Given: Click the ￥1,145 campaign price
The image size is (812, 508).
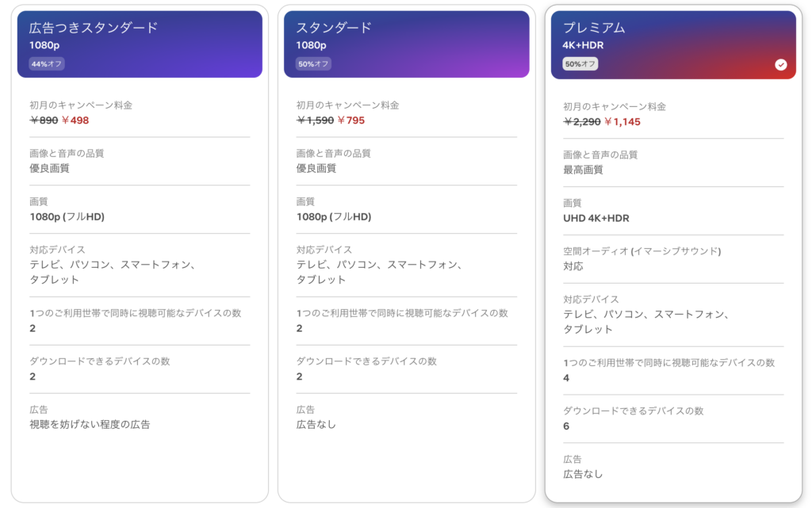Looking at the screenshot, I should tap(622, 122).
